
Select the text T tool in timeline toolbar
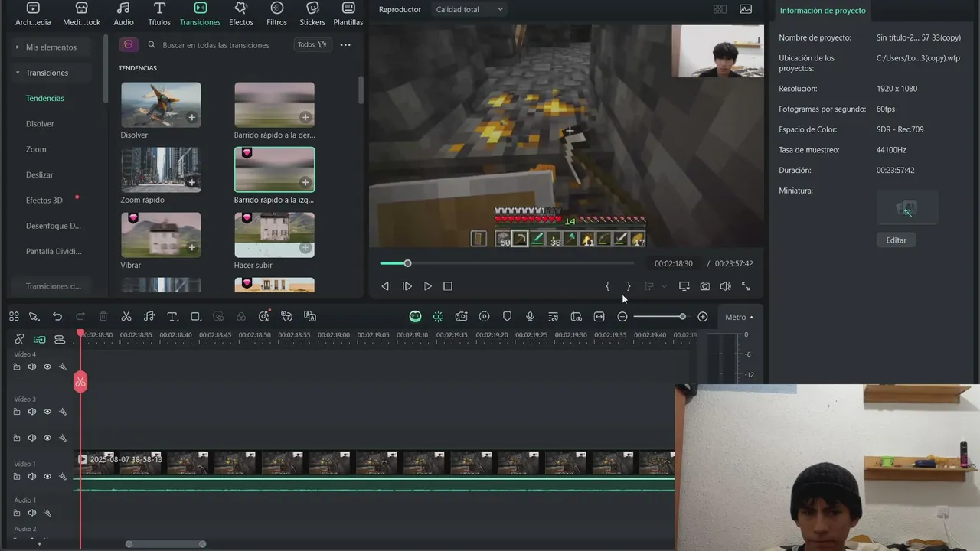(172, 316)
